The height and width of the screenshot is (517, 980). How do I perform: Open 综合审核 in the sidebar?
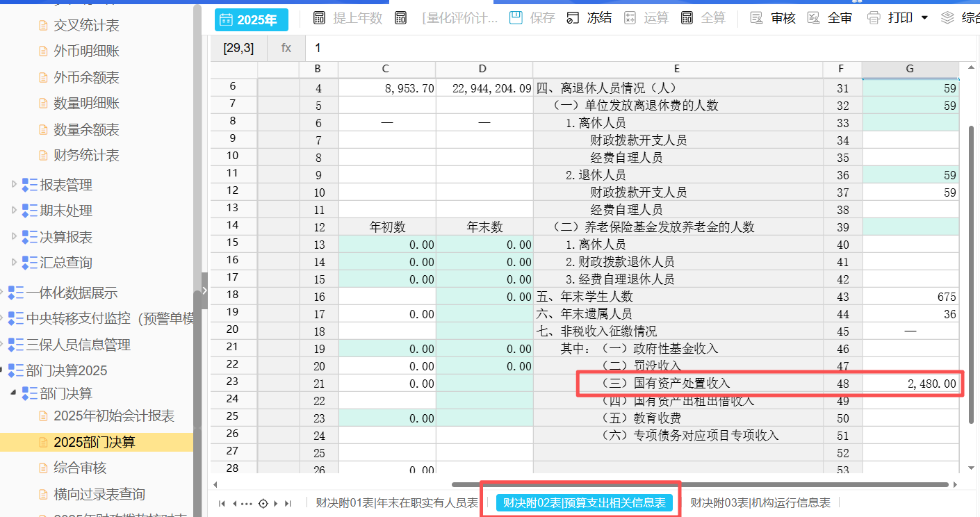coord(80,468)
